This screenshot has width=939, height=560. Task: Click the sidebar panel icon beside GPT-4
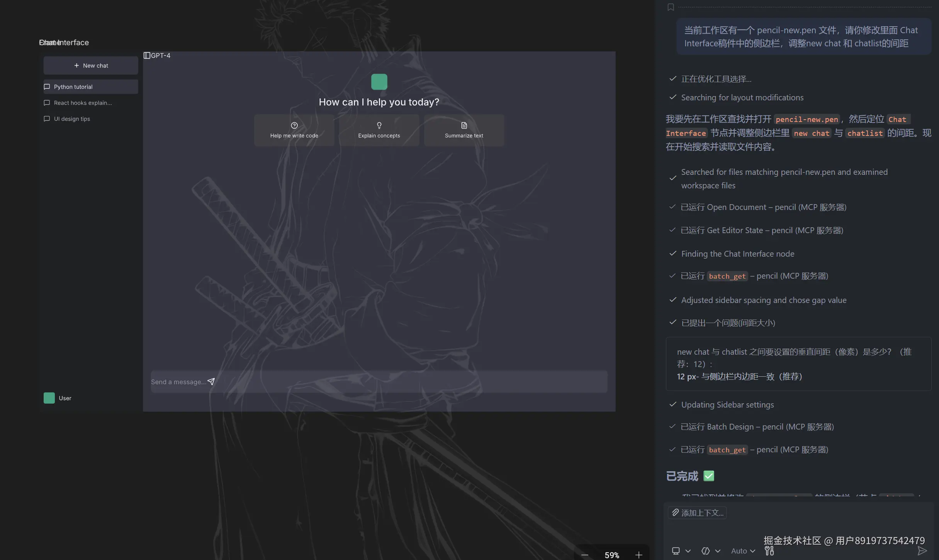[x=147, y=56]
